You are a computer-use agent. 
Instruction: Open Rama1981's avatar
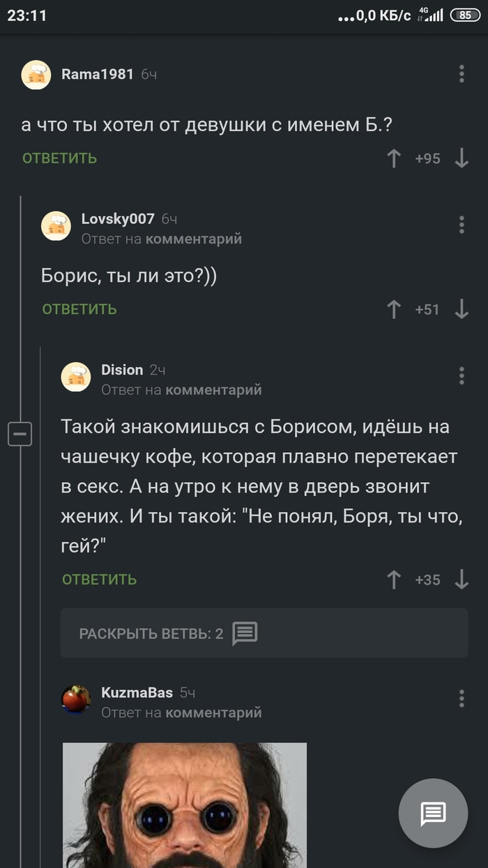36,75
